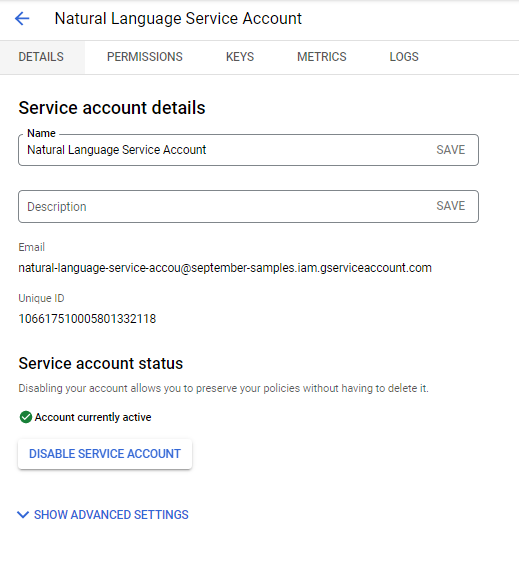Click the Email label
The height and width of the screenshot is (568, 519).
(32, 247)
